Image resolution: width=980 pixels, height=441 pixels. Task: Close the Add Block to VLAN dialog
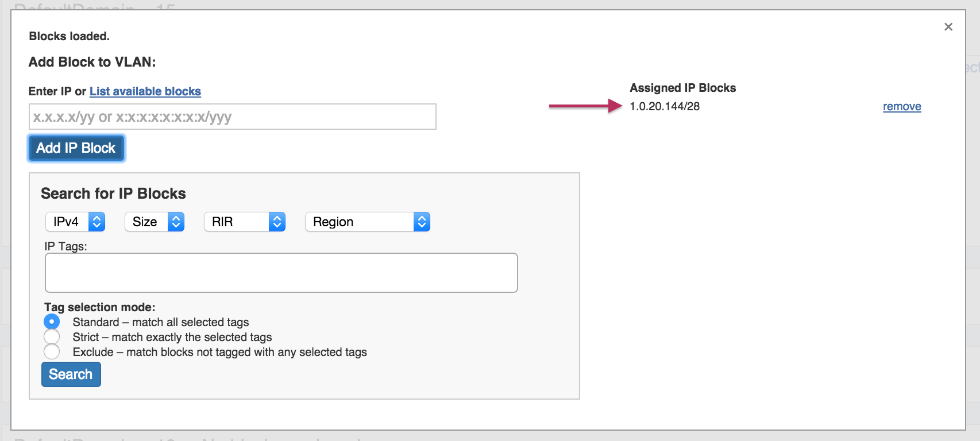[x=948, y=27]
